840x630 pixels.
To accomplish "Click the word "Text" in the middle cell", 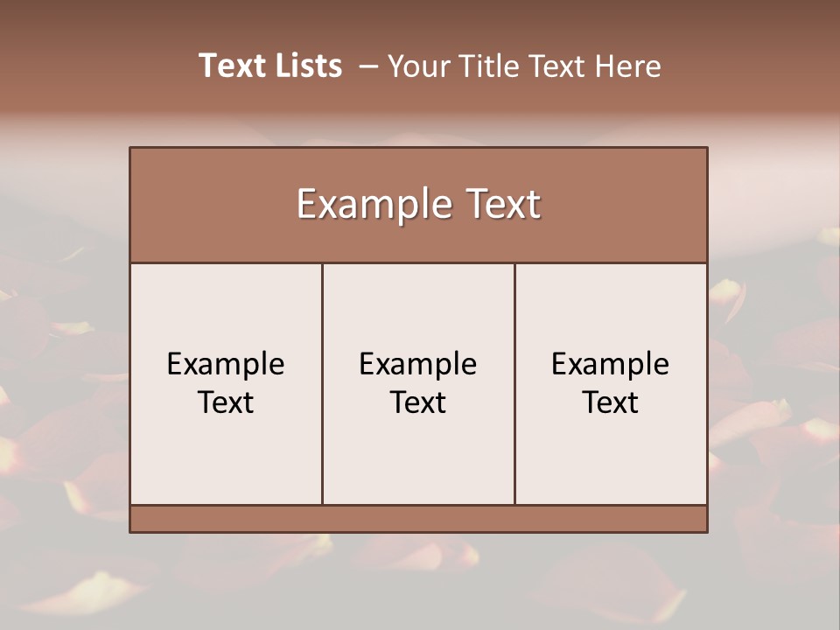I will [x=418, y=402].
